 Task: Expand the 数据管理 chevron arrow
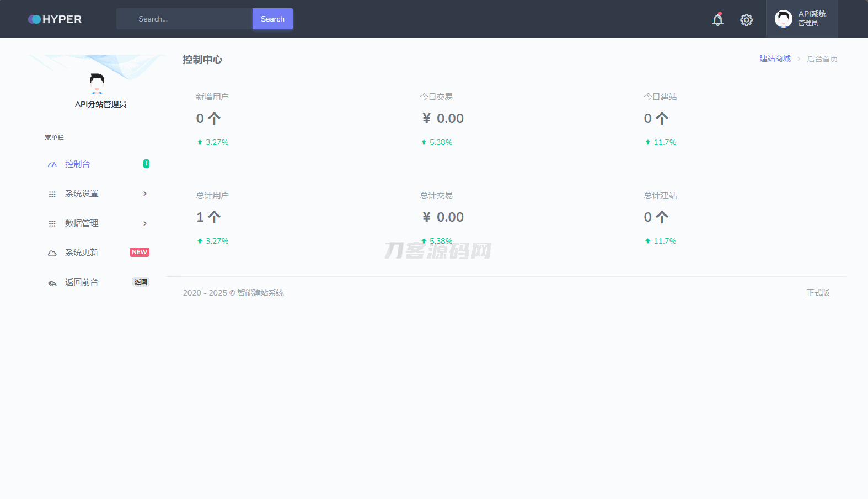tap(145, 223)
